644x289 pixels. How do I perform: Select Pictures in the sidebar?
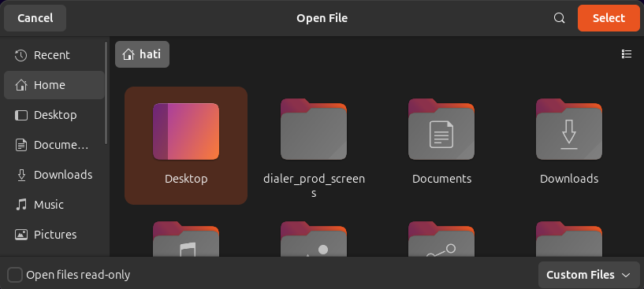(x=54, y=235)
